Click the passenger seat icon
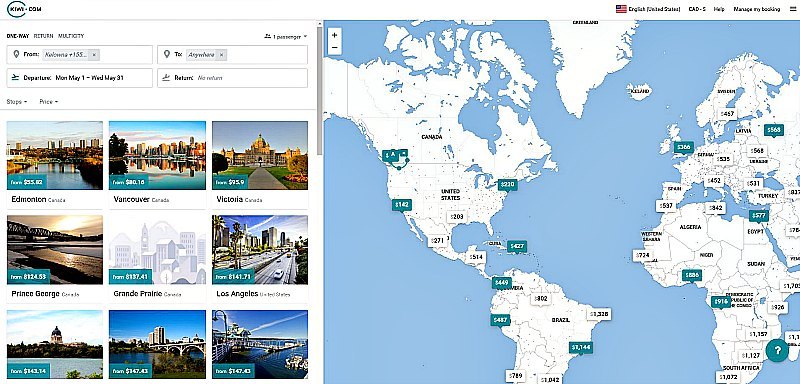The height and width of the screenshot is (384, 800). click(x=267, y=37)
